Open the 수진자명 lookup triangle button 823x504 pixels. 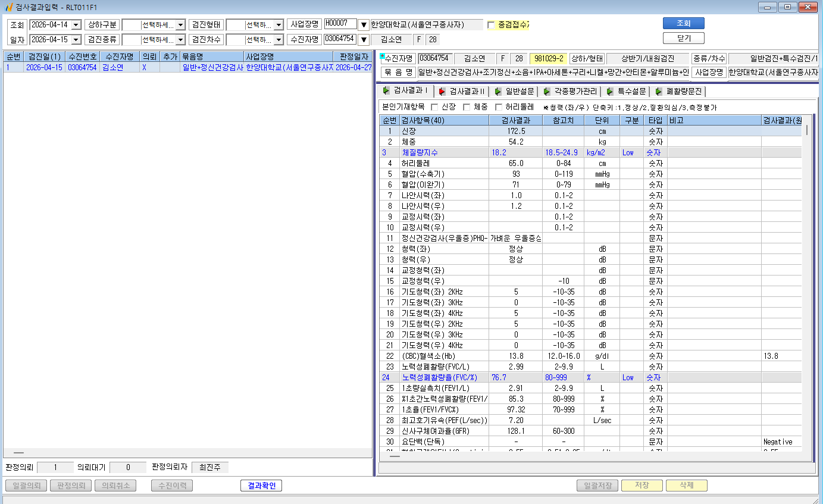pyautogui.click(x=363, y=40)
